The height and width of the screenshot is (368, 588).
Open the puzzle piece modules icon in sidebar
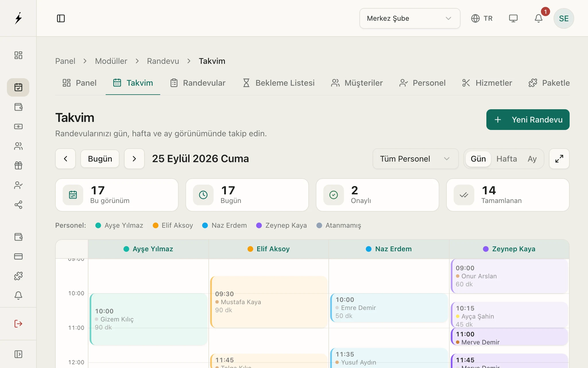[18, 276]
